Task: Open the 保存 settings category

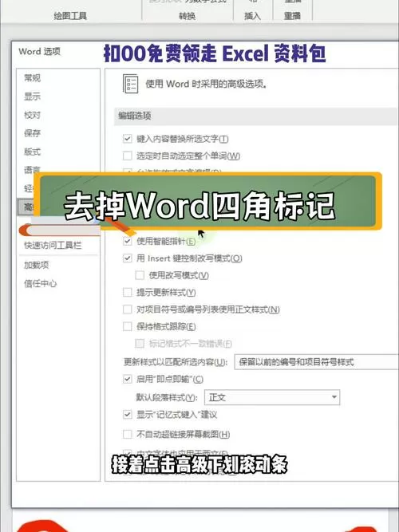Action: pyautogui.click(x=32, y=133)
